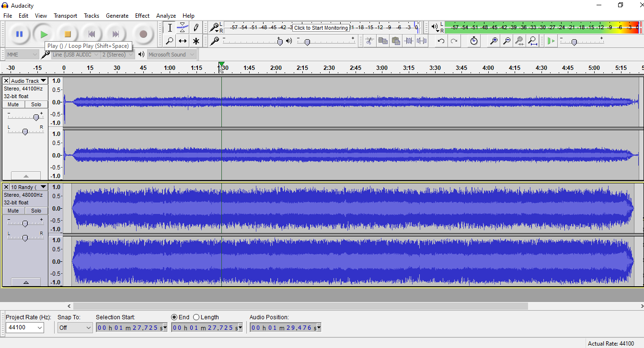Select the Multi-Tool asterisk icon
The width and height of the screenshot is (644, 348).
[x=196, y=41]
